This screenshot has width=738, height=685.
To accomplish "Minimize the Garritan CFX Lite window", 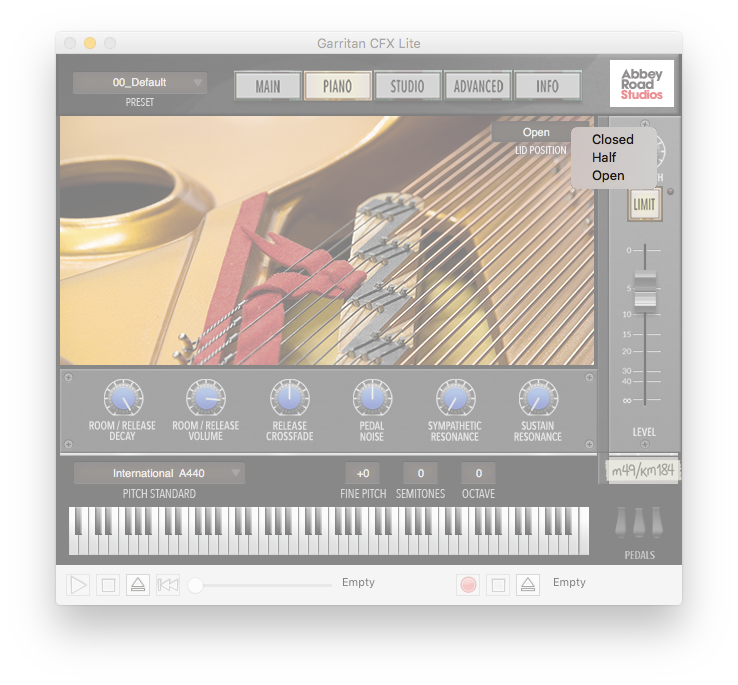I will 90,43.
